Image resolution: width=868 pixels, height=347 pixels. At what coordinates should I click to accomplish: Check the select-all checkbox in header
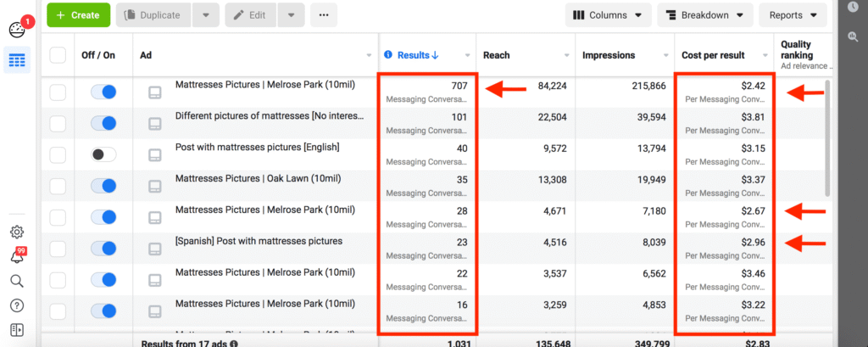(x=58, y=55)
